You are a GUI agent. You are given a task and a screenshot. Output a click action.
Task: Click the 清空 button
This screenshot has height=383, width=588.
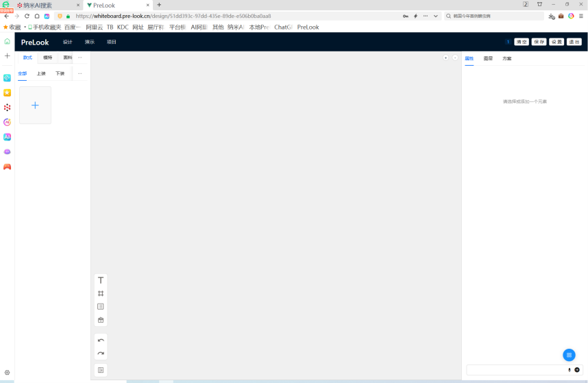click(522, 42)
